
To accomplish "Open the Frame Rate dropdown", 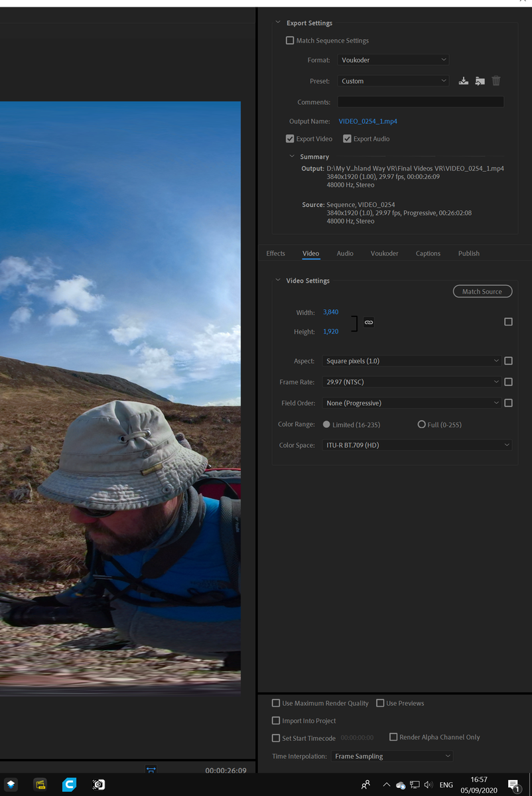I will coord(412,382).
